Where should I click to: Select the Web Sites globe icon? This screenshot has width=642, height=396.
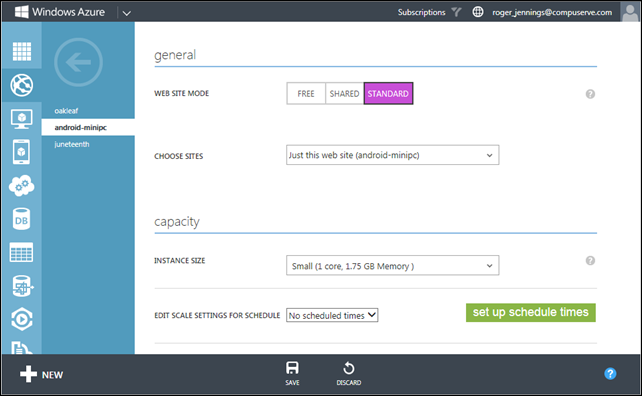(22, 85)
